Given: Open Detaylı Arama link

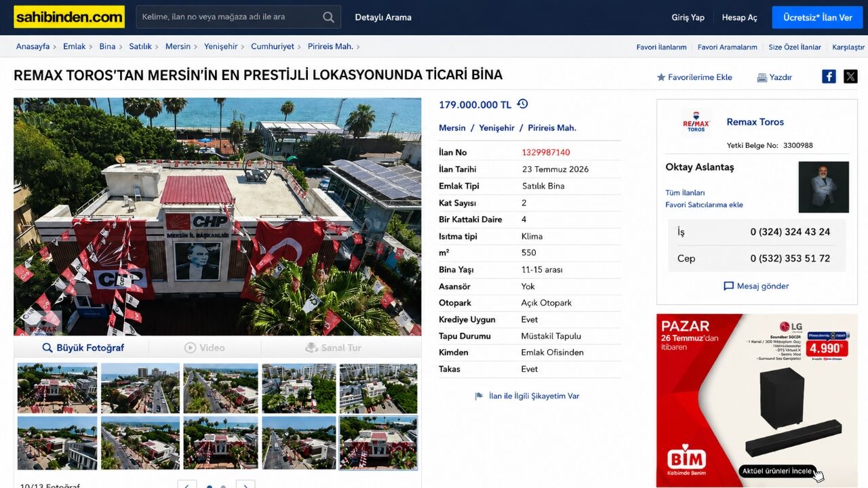Looking at the screenshot, I should point(383,18).
